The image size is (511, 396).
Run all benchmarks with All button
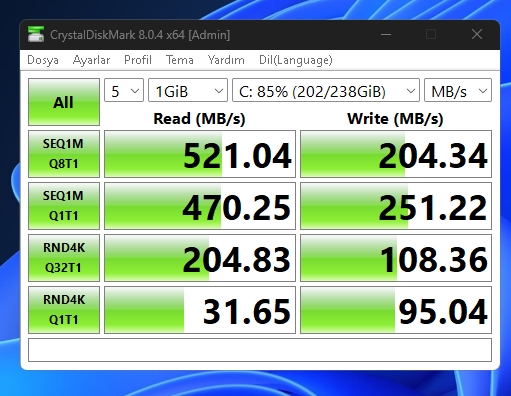click(x=64, y=102)
